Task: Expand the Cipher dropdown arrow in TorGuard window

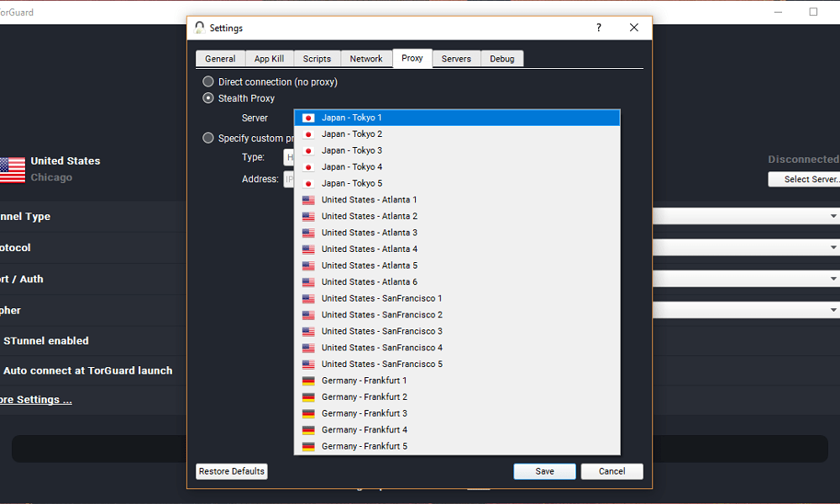Action: click(x=833, y=310)
